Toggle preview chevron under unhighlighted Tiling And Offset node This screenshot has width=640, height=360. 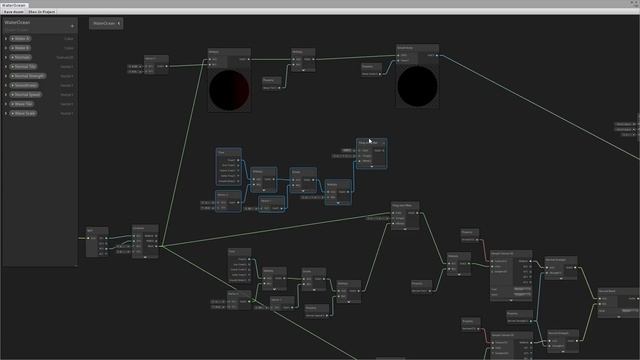coord(405,229)
